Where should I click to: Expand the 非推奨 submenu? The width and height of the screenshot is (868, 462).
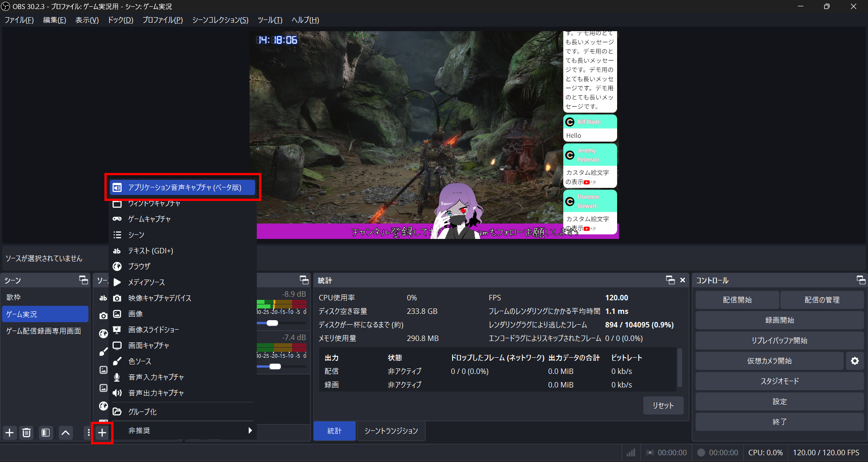point(183,430)
